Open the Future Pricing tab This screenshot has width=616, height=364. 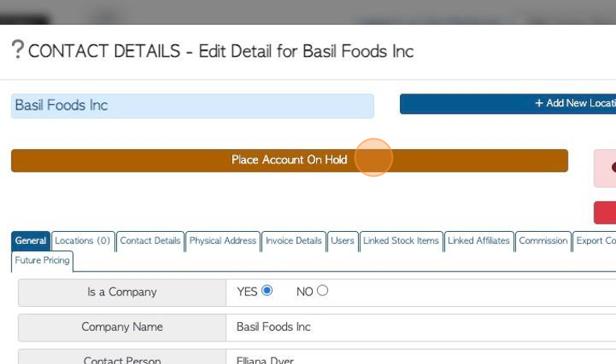pos(42,260)
